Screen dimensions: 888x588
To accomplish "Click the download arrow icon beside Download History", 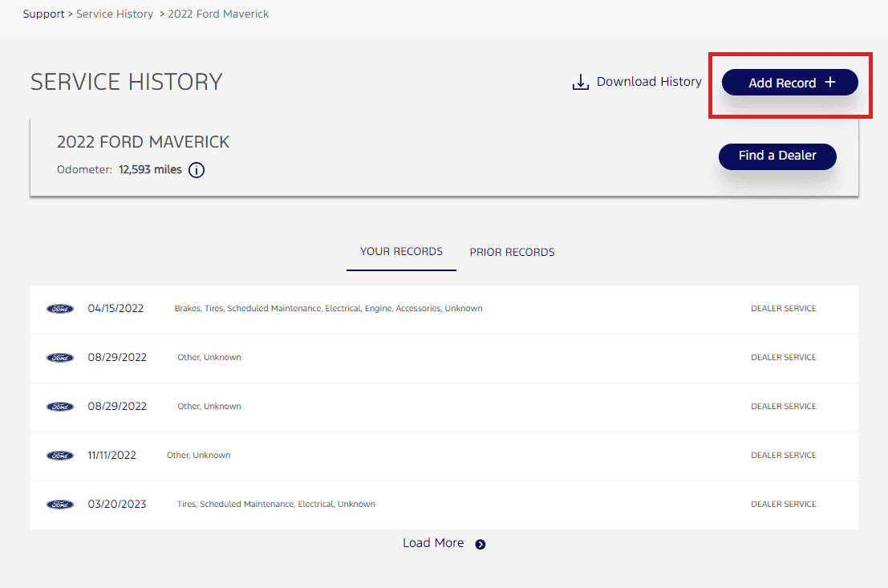I will tap(581, 82).
